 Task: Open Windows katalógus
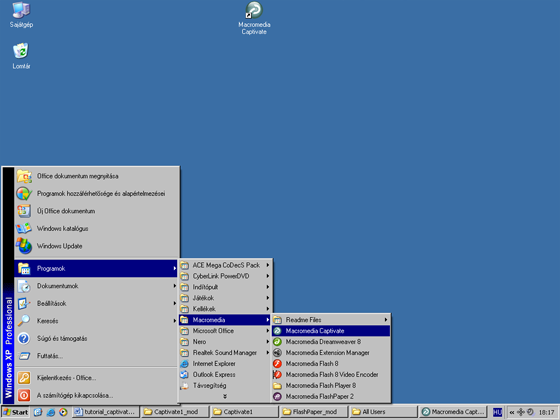point(97,229)
